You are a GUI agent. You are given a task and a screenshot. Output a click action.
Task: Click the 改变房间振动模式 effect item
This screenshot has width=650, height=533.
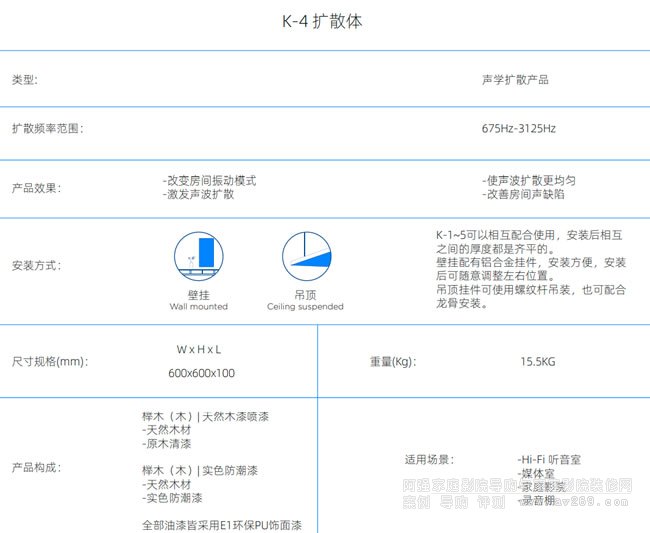click(x=210, y=180)
